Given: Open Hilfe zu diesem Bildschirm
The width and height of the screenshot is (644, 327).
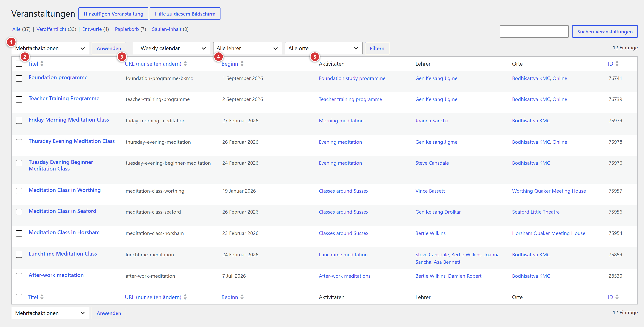Looking at the screenshot, I should click(x=185, y=14).
